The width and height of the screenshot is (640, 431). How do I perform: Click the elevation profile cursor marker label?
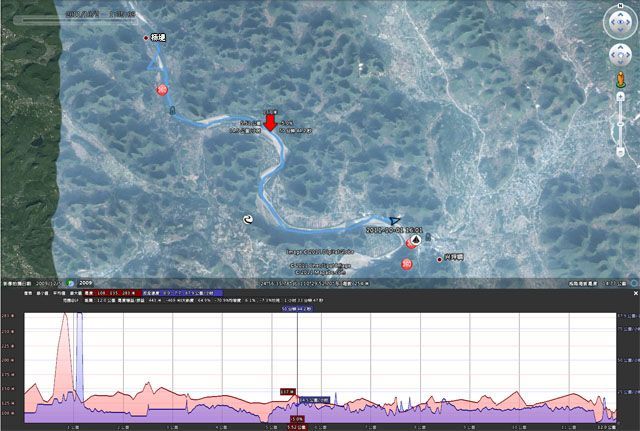[x=288, y=392]
